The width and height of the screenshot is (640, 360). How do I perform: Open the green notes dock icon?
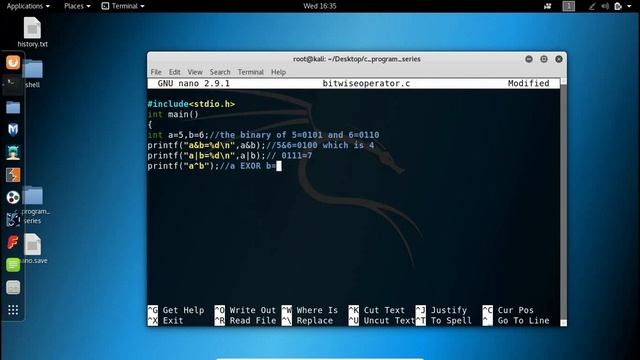pos(13,265)
